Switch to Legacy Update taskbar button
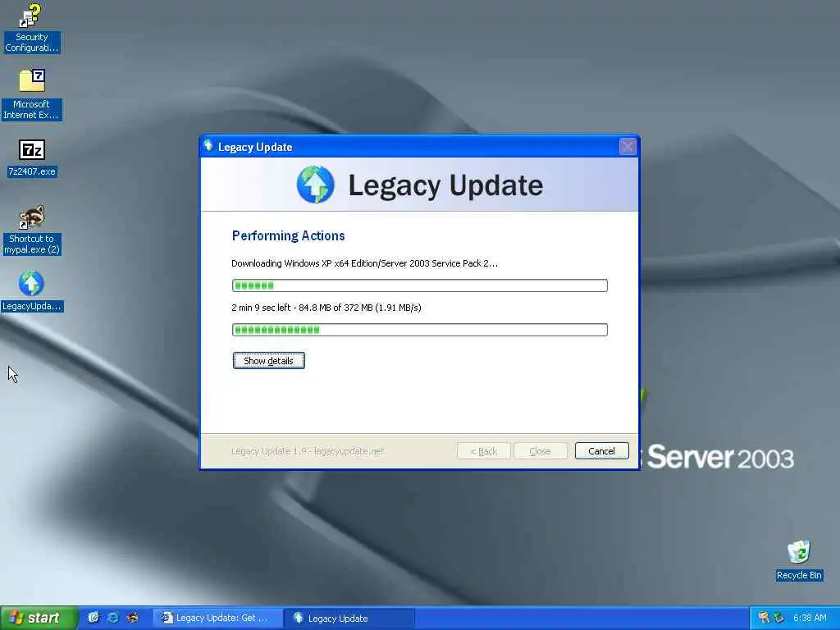 pos(349,618)
